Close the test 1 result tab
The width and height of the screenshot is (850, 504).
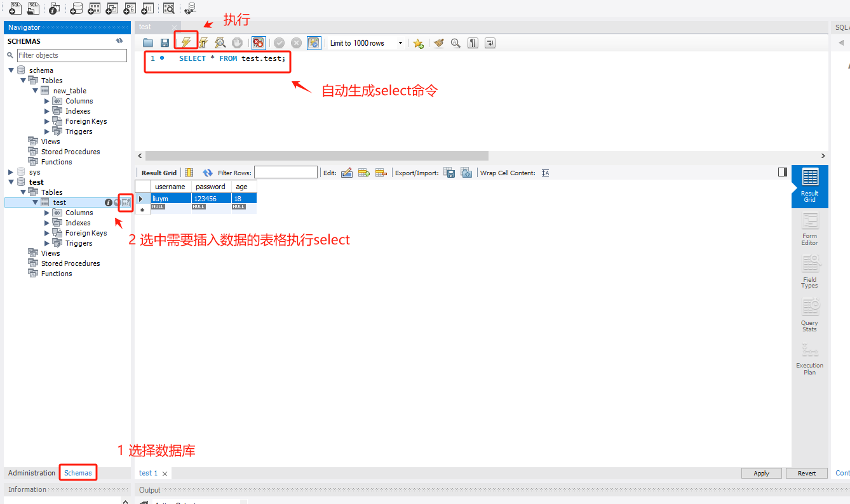(x=165, y=474)
